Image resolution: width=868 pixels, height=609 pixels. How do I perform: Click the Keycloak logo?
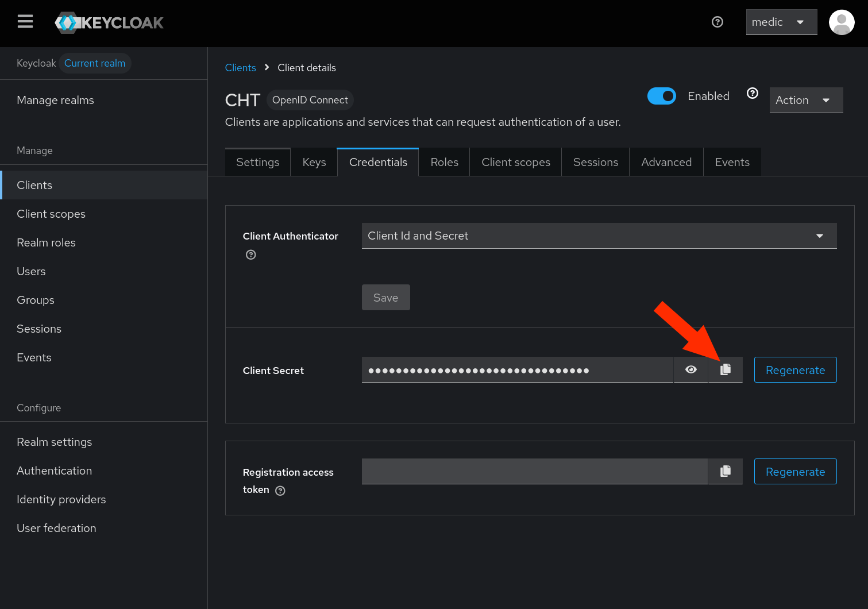pyautogui.click(x=109, y=23)
